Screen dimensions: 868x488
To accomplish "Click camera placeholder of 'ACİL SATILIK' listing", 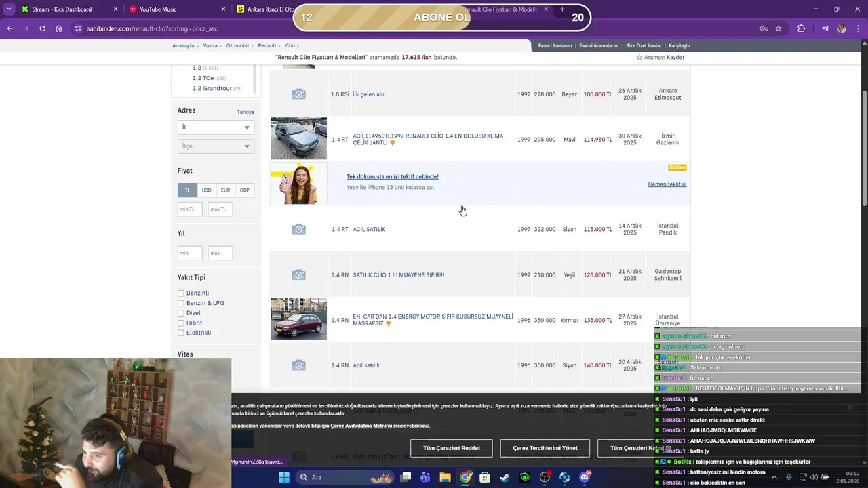I will coord(298,230).
